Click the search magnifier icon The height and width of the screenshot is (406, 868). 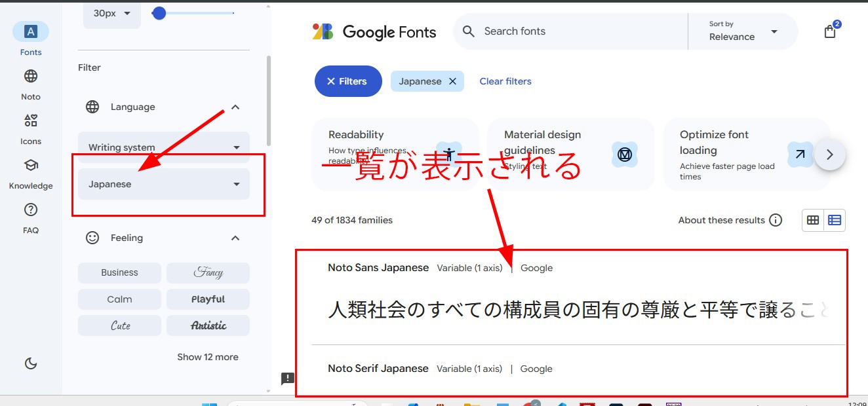(x=469, y=31)
